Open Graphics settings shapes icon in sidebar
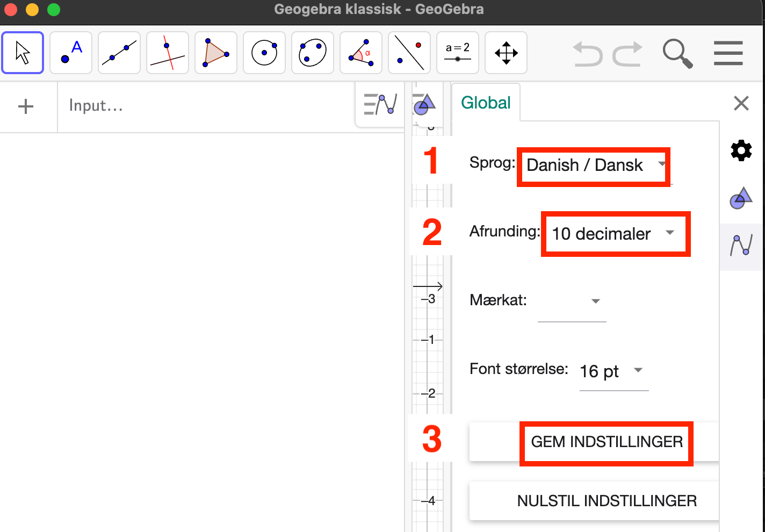 tap(741, 198)
